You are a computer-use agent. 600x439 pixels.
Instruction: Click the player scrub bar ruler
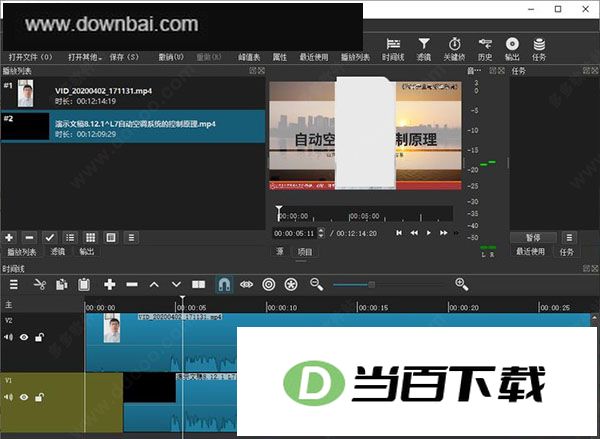pos(363,214)
